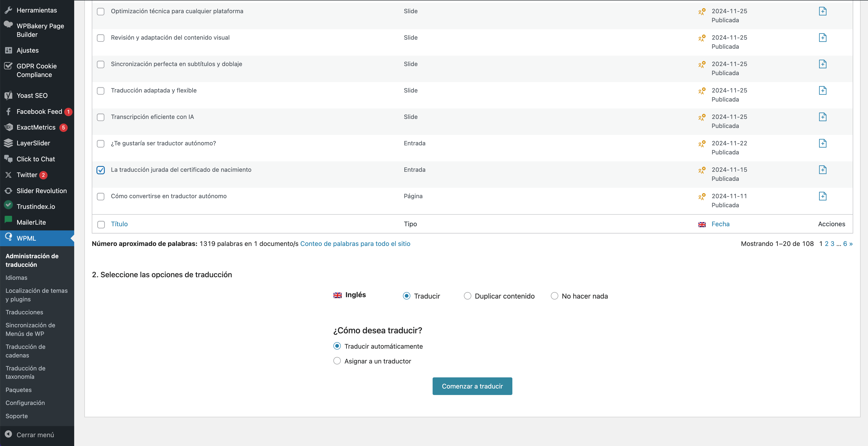Open the Paquetes submenu item
This screenshot has height=446, width=868.
19,390
